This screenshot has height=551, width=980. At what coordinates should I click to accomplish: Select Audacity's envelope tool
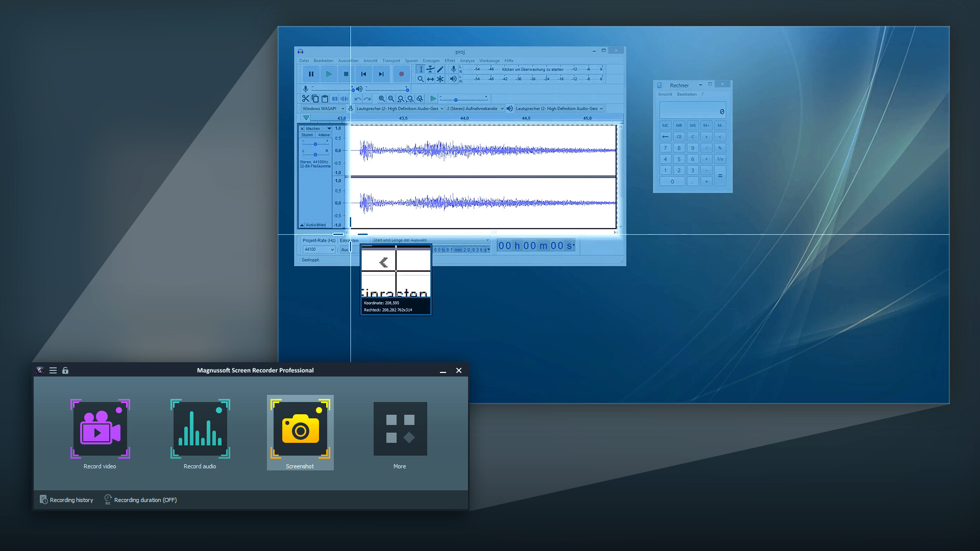[430, 68]
